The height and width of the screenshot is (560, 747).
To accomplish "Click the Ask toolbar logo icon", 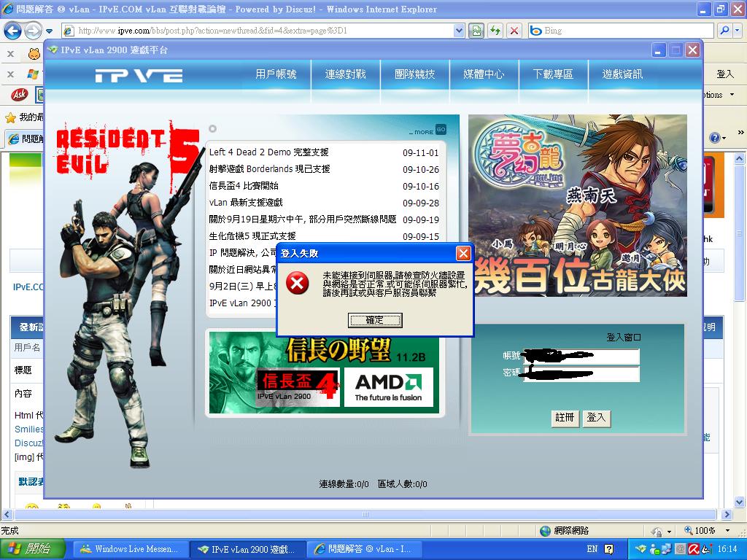I will click(x=20, y=95).
